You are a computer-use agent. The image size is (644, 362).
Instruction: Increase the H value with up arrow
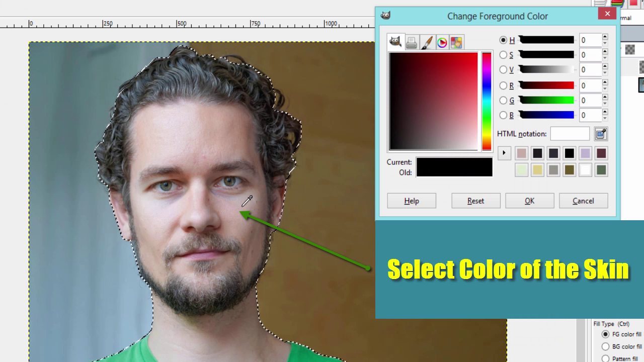tap(605, 37)
